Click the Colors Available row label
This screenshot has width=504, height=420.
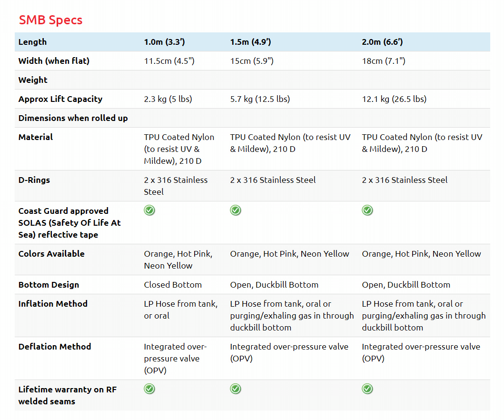pyautogui.click(x=51, y=254)
